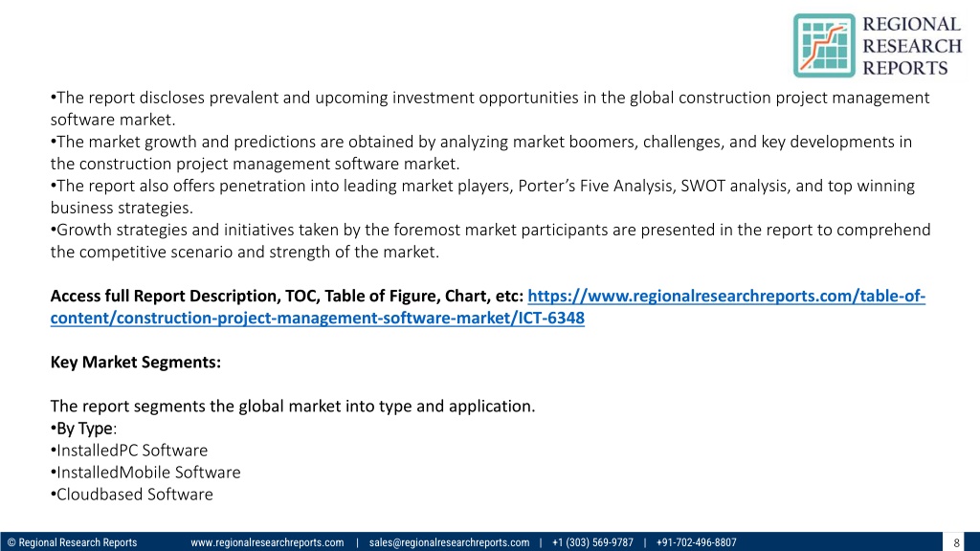Click the sentence about report segments the global market
Screen dimensions: 980x551
[x=293, y=406]
